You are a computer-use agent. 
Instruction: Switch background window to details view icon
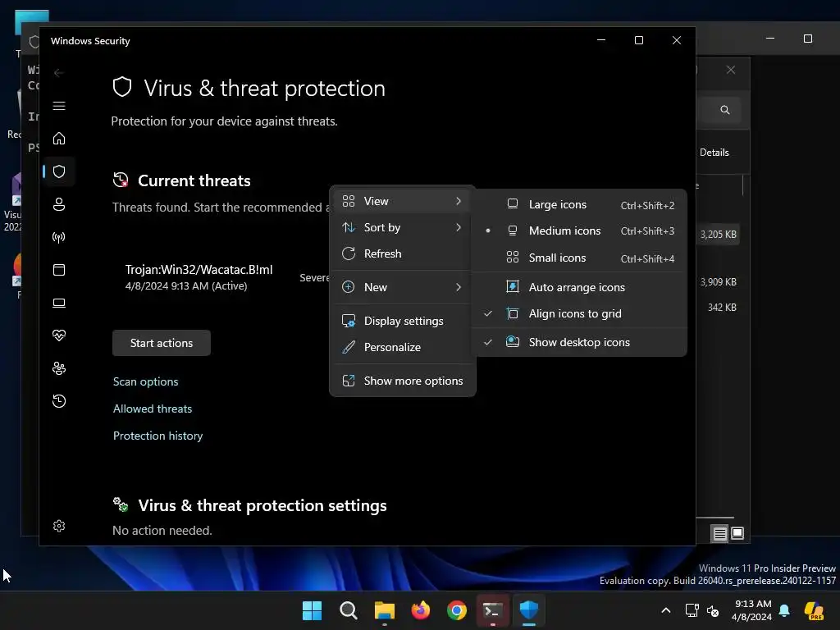click(720, 533)
